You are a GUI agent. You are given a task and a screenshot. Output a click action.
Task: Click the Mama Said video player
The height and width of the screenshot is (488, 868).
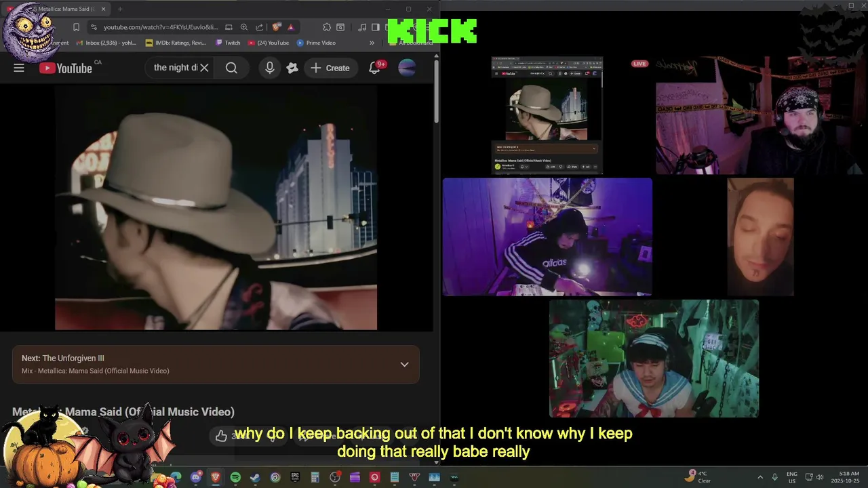click(216, 207)
